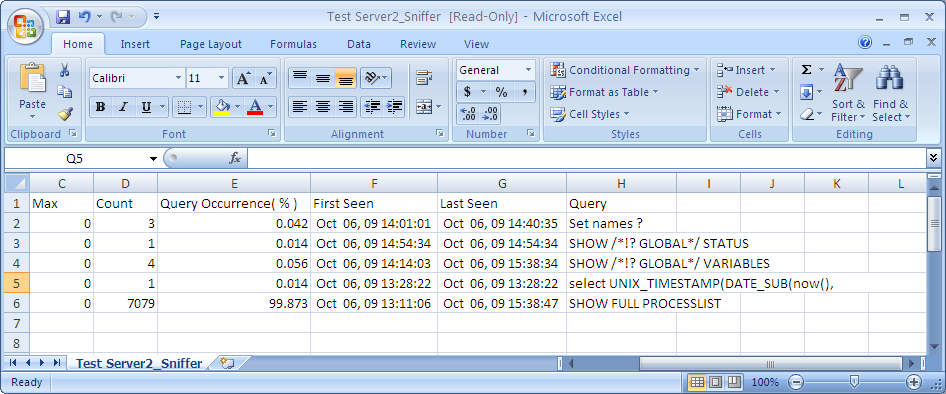The height and width of the screenshot is (394, 946).
Task: Click the Format Painter brush icon
Action: point(65,113)
